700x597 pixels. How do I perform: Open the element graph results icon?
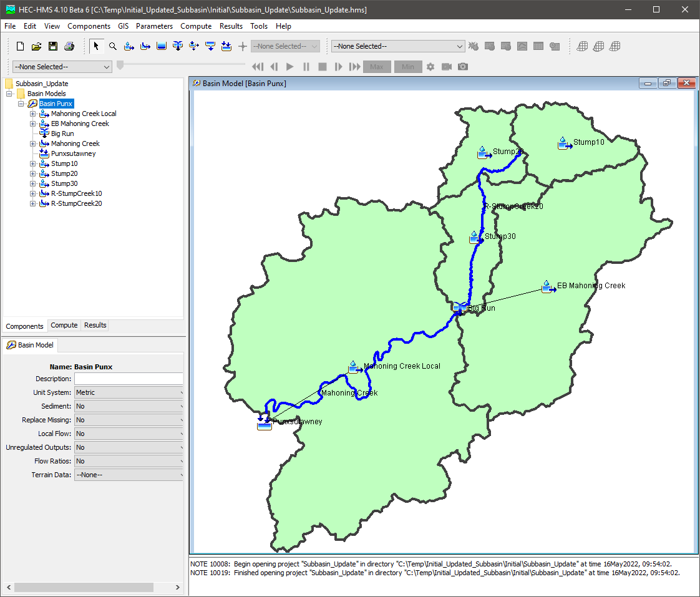(522, 46)
